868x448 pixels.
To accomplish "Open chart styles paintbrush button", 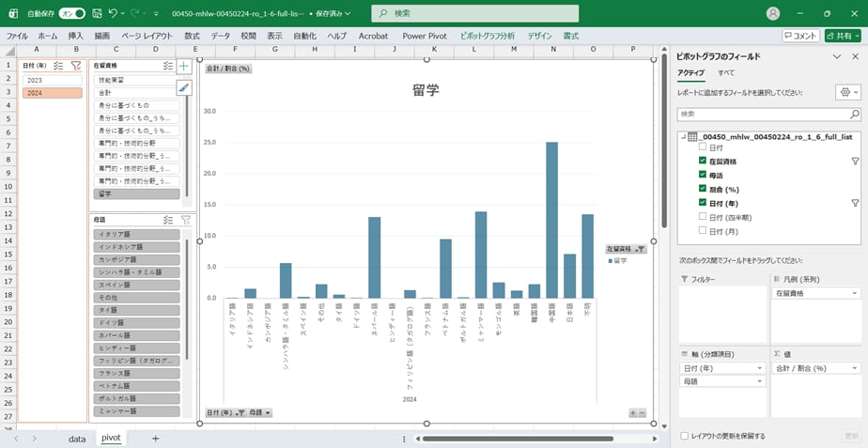I will click(x=184, y=87).
